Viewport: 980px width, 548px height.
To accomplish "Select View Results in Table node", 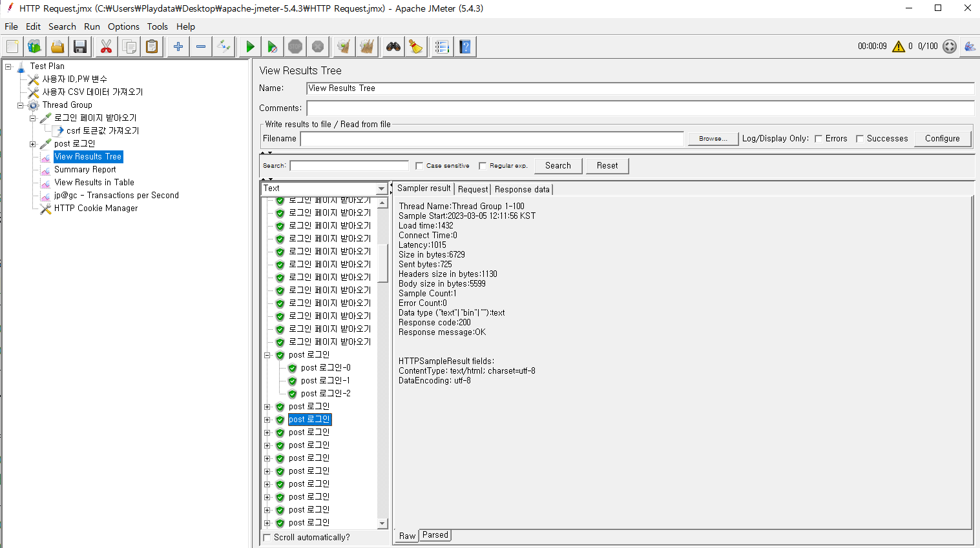I will [94, 182].
